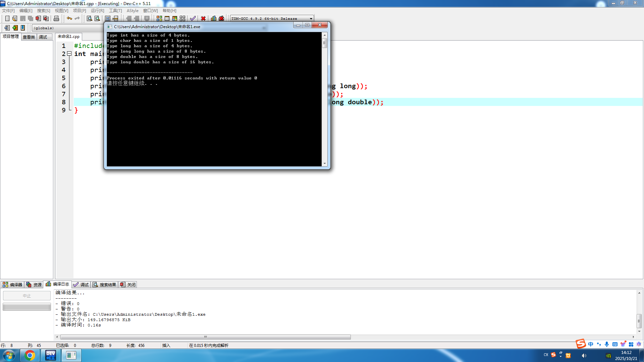Screen dimensions: 644x362
Task: Toggle Sogou Chinese/English input mode
Action: (591, 344)
